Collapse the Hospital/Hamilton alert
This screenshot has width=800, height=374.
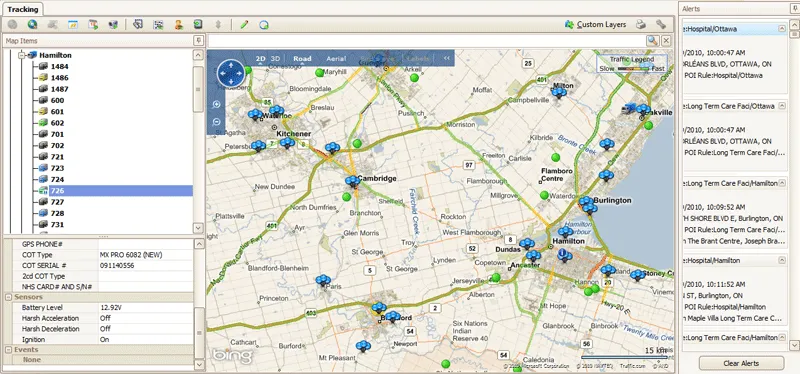coord(781,260)
